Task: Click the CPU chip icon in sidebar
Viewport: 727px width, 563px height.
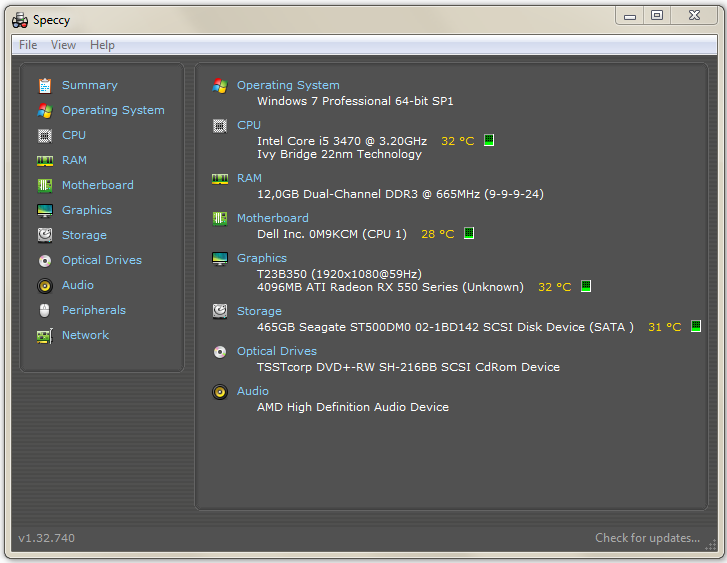Action: 45,136
